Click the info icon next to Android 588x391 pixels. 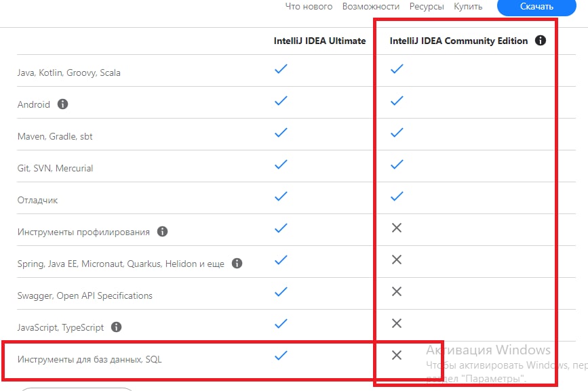pos(62,104)
